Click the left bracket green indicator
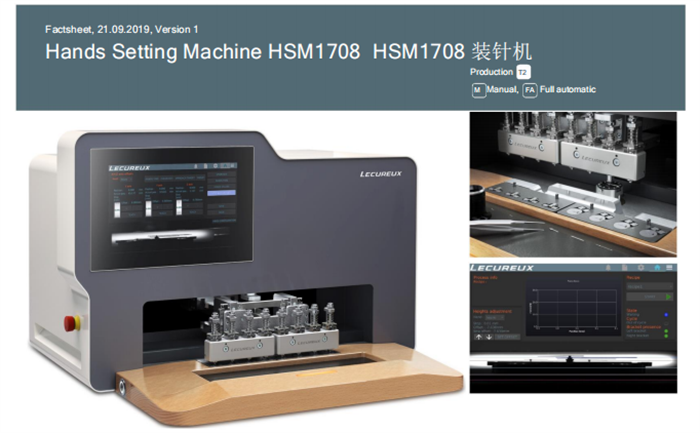 (x=666, y=331)
